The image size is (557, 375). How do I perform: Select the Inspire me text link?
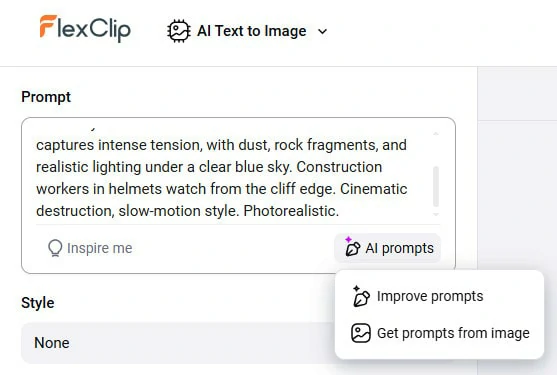point(99,248)
